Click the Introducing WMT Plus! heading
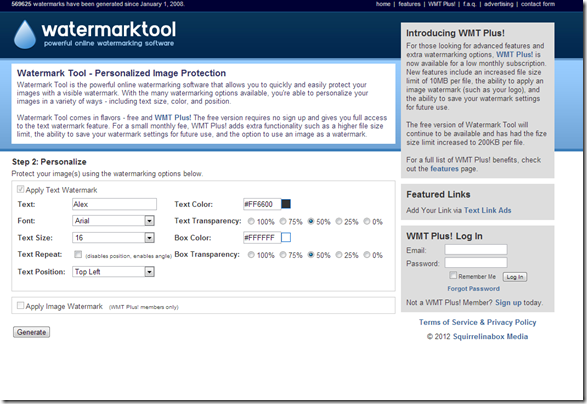The height and width of the screenshot is (404, 587). (455, 33)
